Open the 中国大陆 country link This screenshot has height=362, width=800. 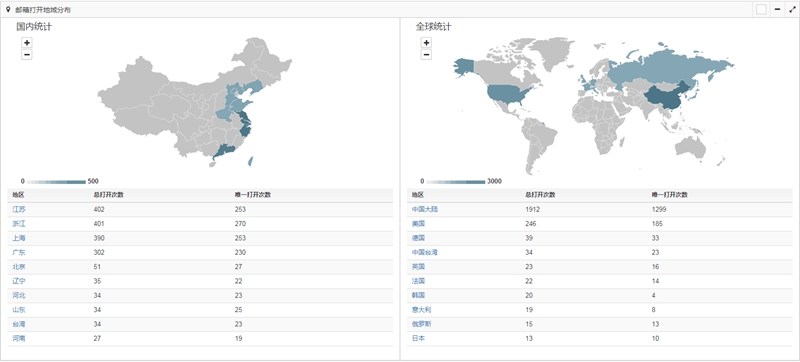[425, 210]
